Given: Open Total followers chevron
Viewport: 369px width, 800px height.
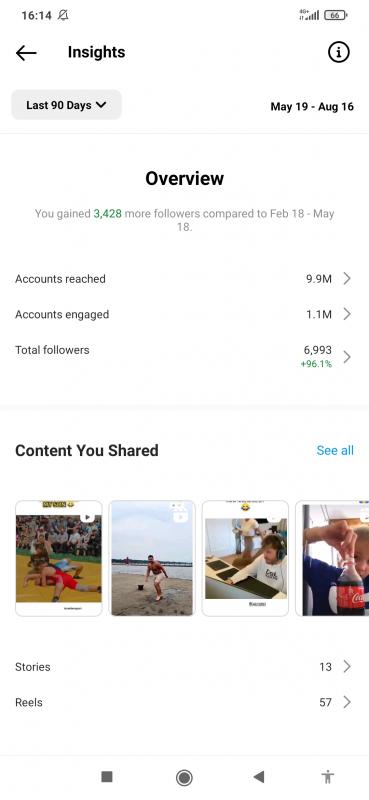Looking at the screenshot, I should point(347,356).
